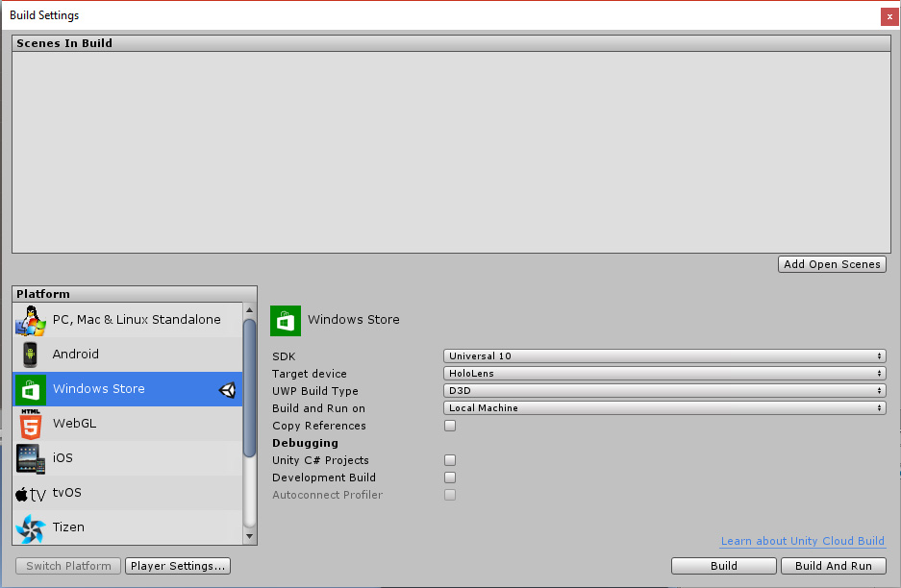Click the Target device label
The height and width of the screenshot is (588, 901).
pos(309,374)
